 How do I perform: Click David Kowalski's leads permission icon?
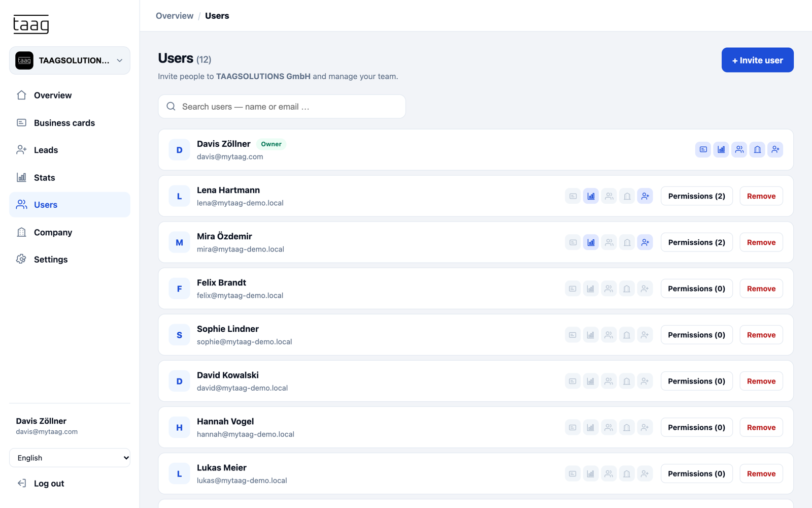[645, 381]
